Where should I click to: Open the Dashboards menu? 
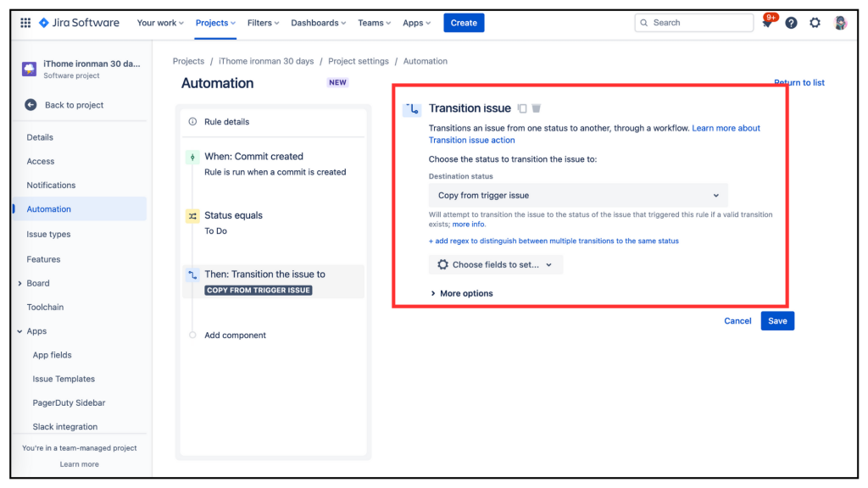[x=319, y=23]
